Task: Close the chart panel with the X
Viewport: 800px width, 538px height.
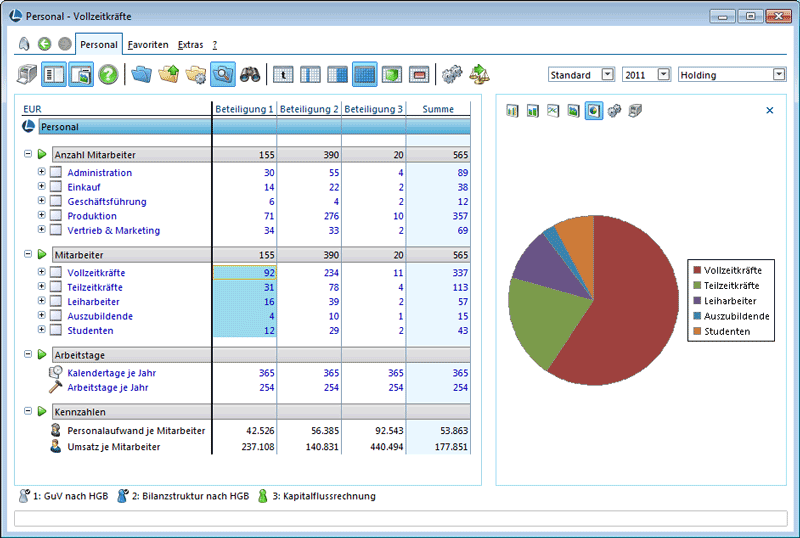Action: 770,110
